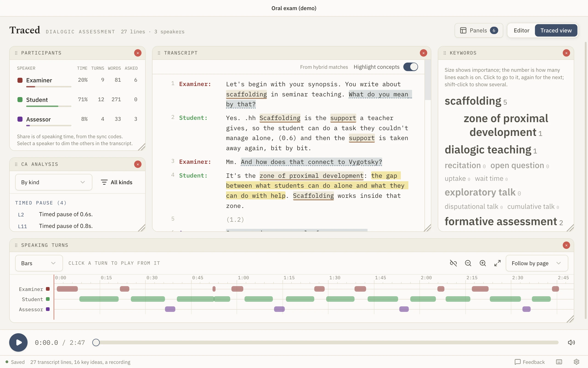The image size is (588, 368).
Task: Open settings gear in the status bar
Action: click(x=576, y=362)
